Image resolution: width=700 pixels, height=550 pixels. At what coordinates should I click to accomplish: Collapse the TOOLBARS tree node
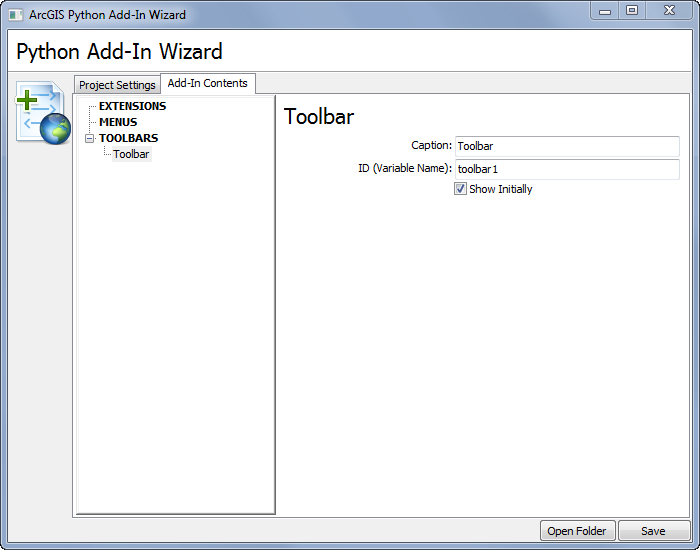click(90, 138)
